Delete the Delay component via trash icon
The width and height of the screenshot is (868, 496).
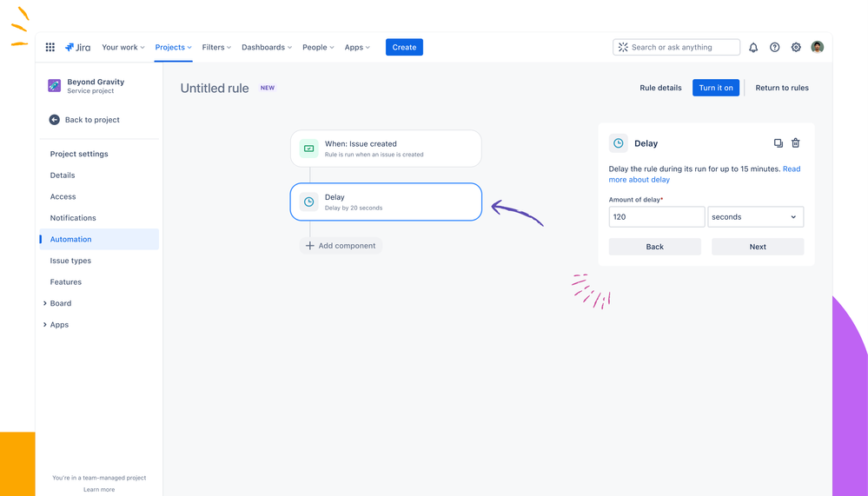click(x=796, y=142)
